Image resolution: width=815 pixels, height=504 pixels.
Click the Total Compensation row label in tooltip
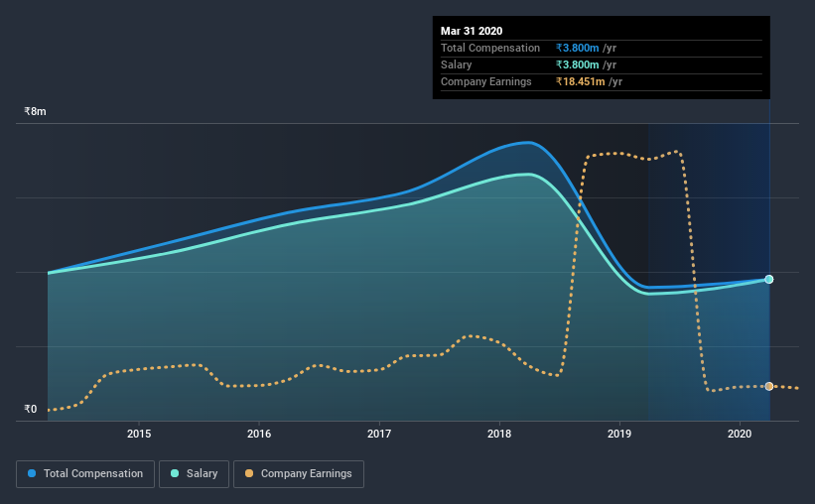tap(490, 48)
